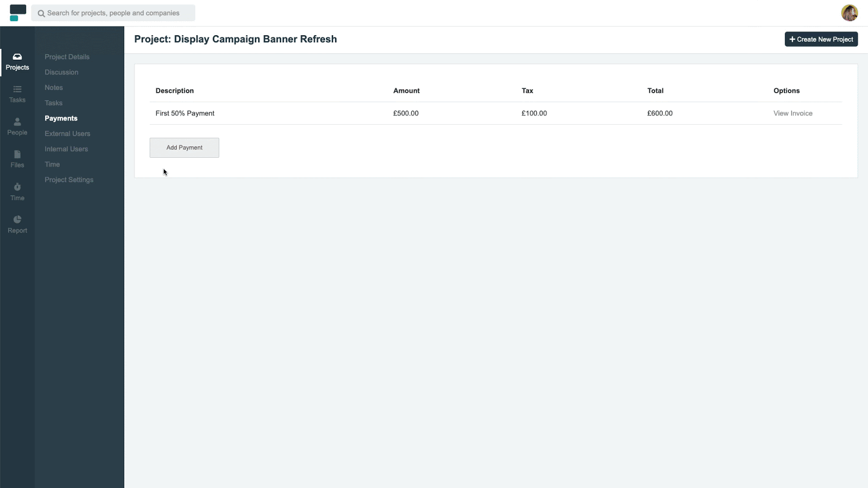View Invoice for the First 50% Payment
868x488 pixels.
click(793, 113)
